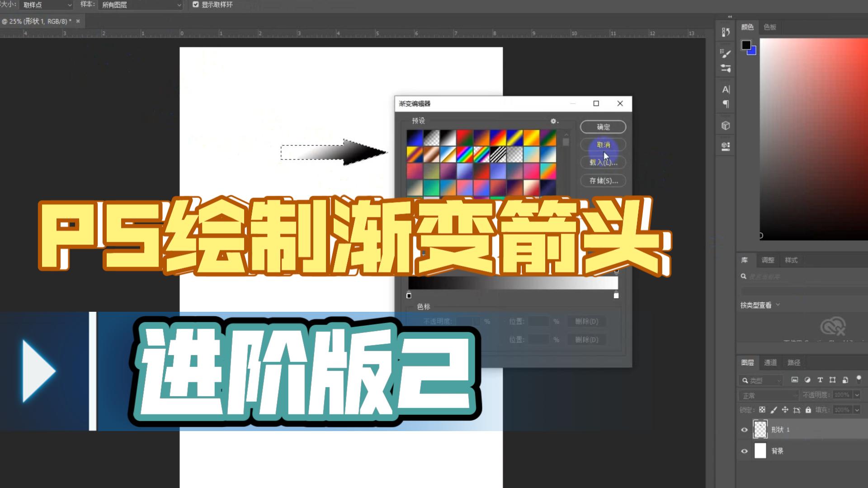Lock image pixels brush icon
This screenshot has width=868, height=488.
pos(774,410)
